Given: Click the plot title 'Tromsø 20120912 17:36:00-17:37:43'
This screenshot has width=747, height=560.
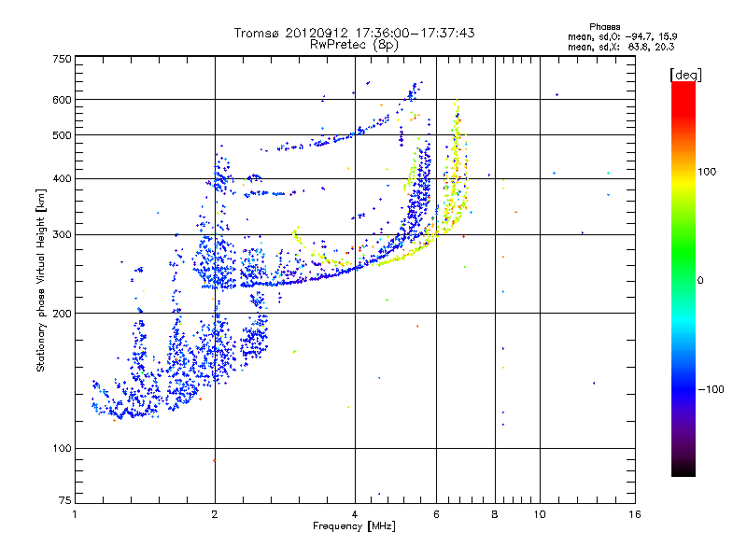Looking at the screenshot, I should (x=354, y=33).
